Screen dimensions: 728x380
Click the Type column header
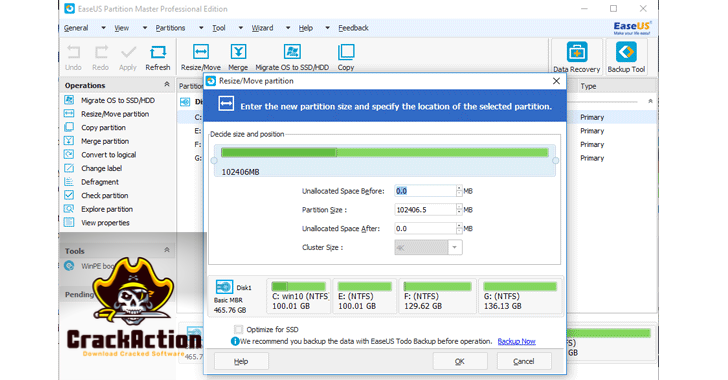click(588, 86)
